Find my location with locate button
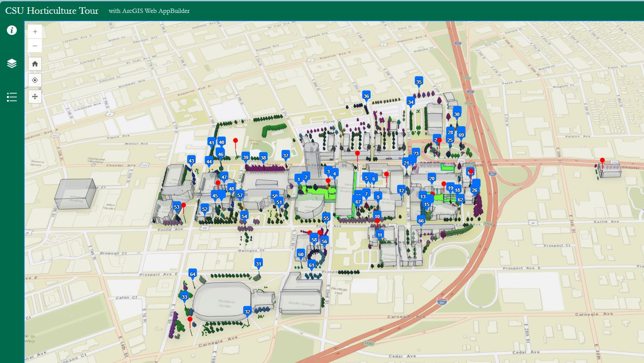 (x=35, y=80)
